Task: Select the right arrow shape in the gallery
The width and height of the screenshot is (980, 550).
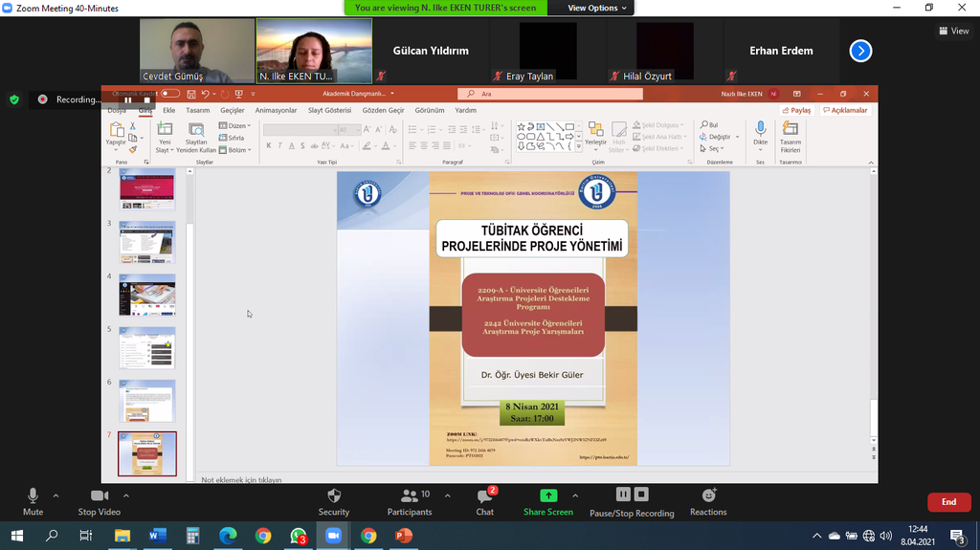Action: (569, 136)
